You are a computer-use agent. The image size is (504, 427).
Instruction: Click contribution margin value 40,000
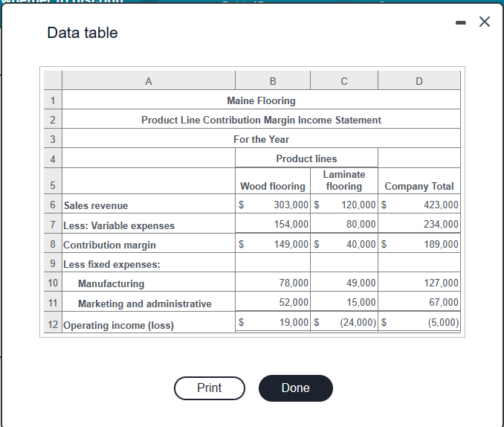coord(361,244)
